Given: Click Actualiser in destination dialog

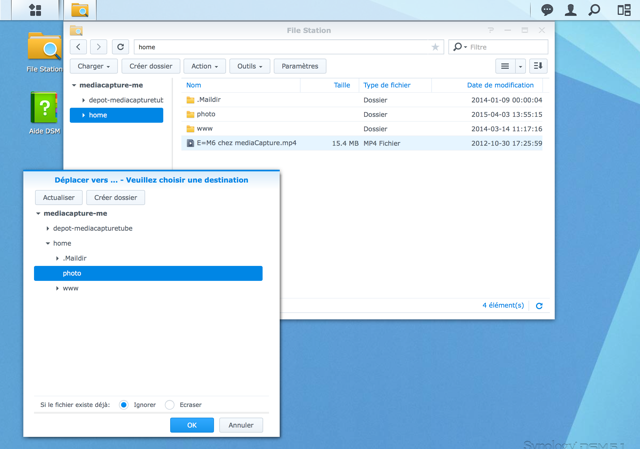Looking at the screenshot, I should point(59,198).
